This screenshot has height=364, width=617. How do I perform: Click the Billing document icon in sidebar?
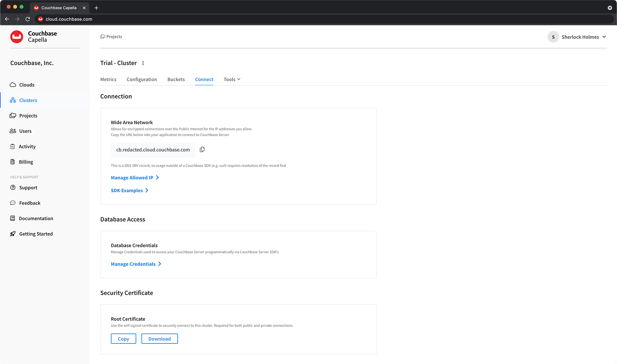[13, 162]
